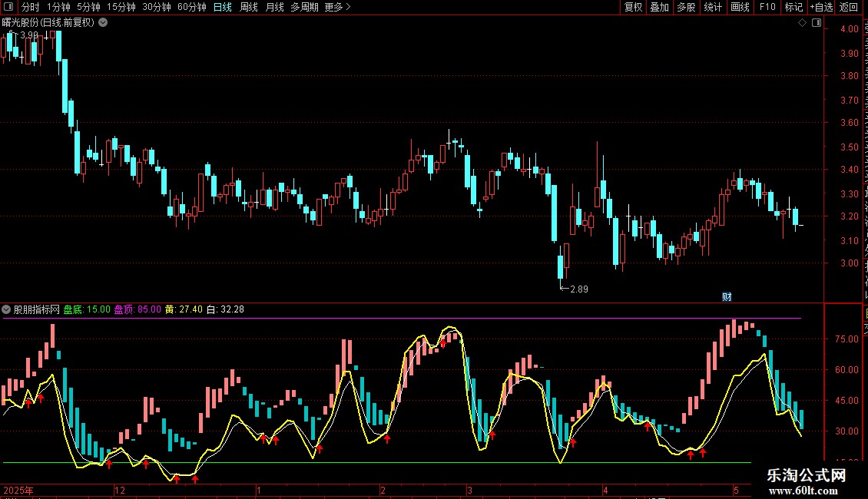Screen dimensions: 868x499
Task: Click the diamond marker icon on the chart
Action: click(x=802, y=23)
